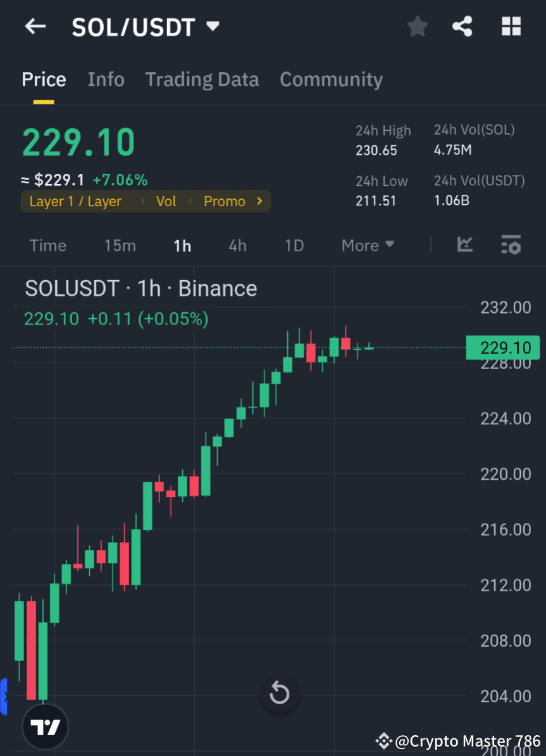Open the grid apps menu icon

point(511,27)
